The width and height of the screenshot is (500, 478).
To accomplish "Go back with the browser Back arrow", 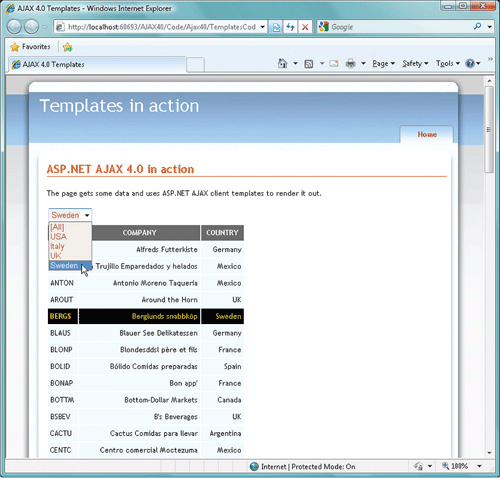I will (x=15, y=27).
